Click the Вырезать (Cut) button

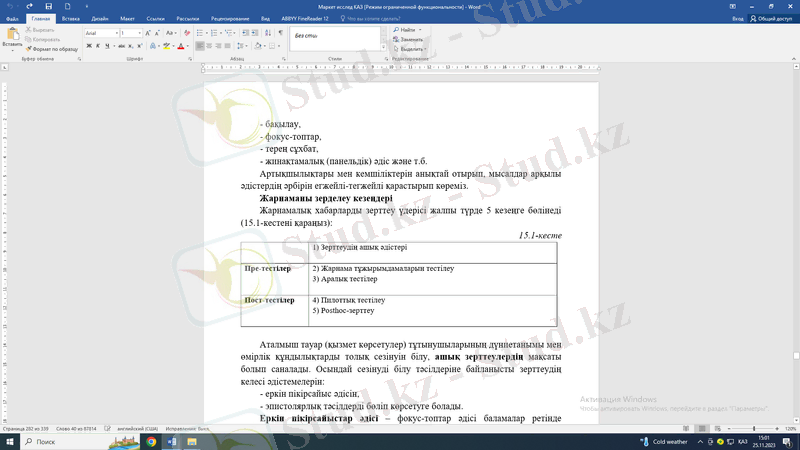pos(40,30)
